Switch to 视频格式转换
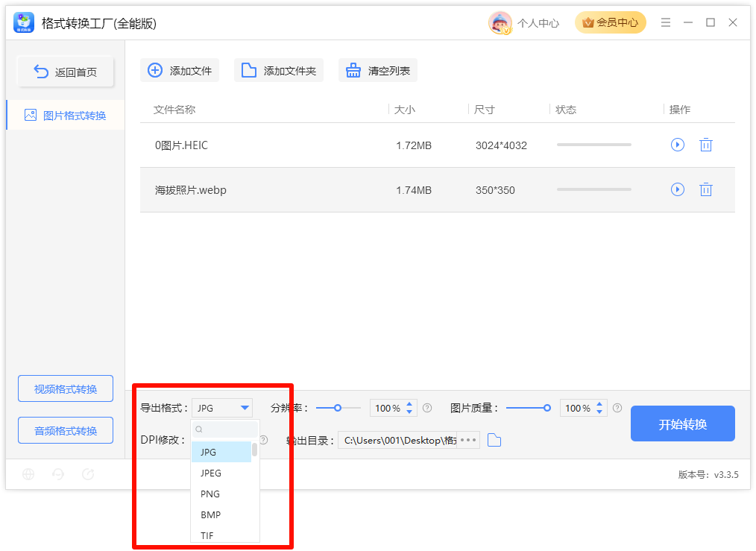756x551 pixels. [x=66, y=388]
